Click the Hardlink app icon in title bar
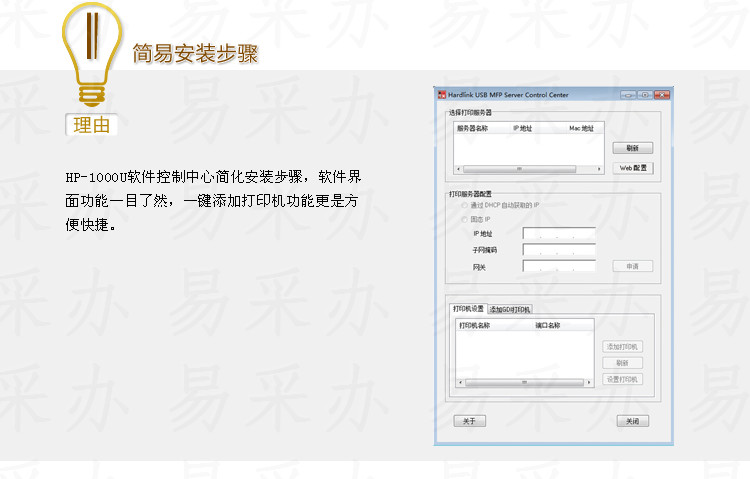 click(441, 95)
